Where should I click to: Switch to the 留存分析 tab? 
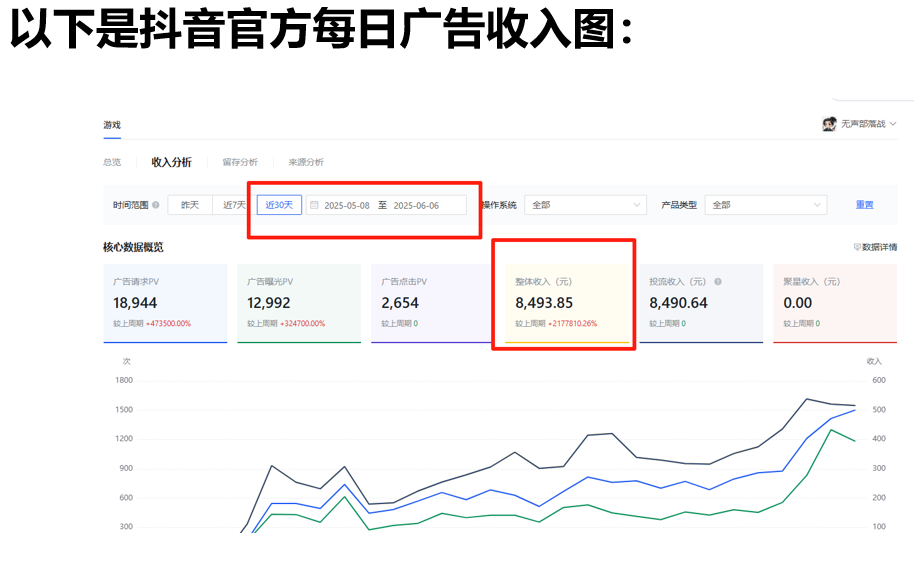tap(240, 162)
